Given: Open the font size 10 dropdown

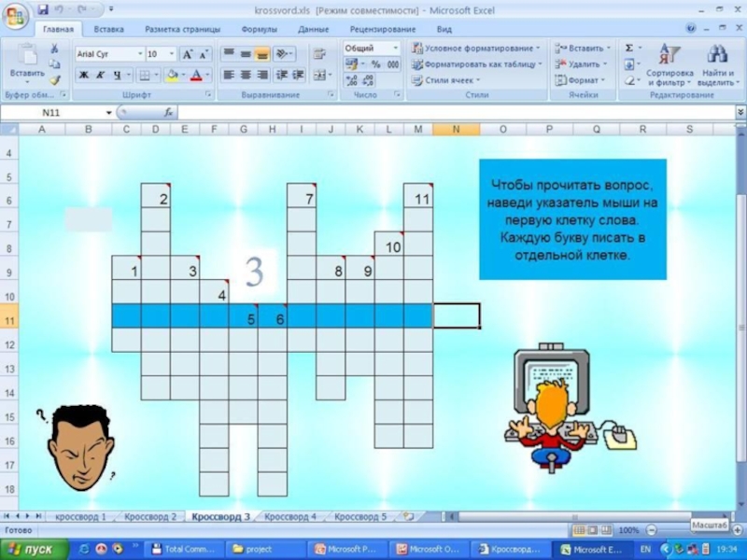Looking at the screenshot, I should (172, 54).
